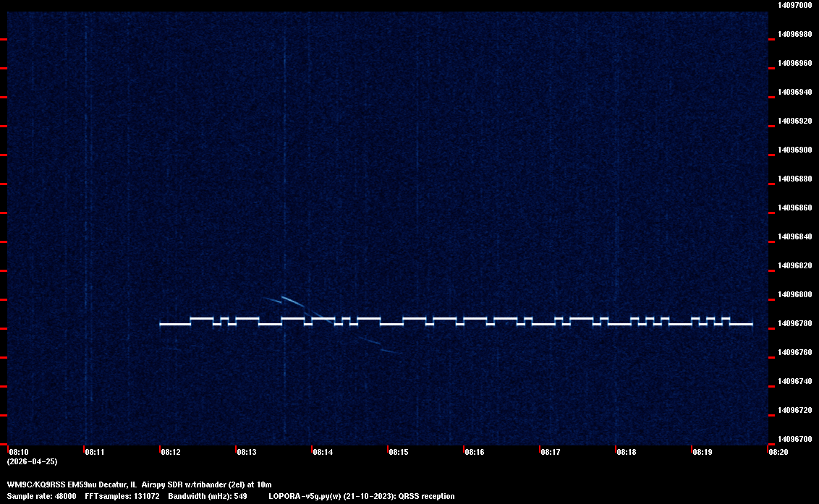Screen dimensions: 819x504
Task: Click the 08:10 time axis label
Action: (18, 452)
